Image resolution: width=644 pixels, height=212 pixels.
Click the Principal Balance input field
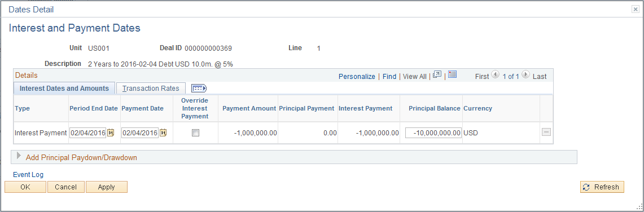tap(433, 133)
